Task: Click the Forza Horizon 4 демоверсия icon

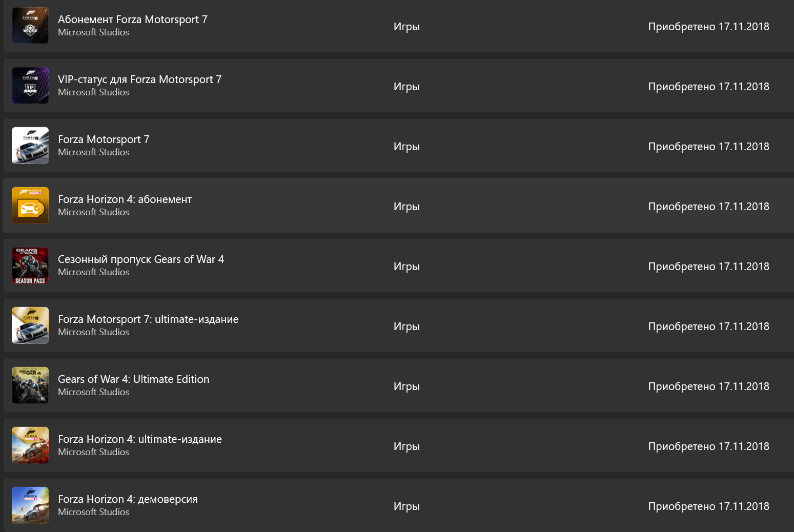Action: [30, 505]
